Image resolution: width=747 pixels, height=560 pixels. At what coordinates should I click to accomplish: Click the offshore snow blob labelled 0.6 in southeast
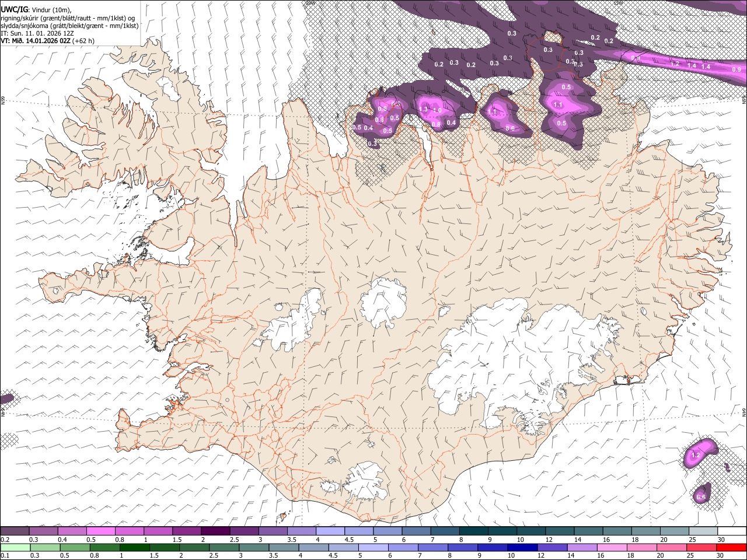tap(703, 495)
